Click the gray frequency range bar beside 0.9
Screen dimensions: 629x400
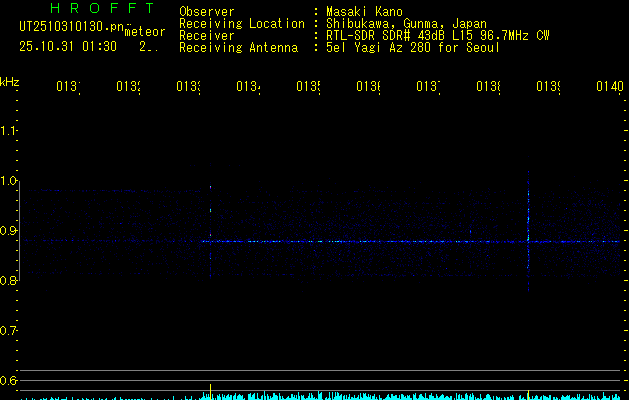(x=19, y=231)
